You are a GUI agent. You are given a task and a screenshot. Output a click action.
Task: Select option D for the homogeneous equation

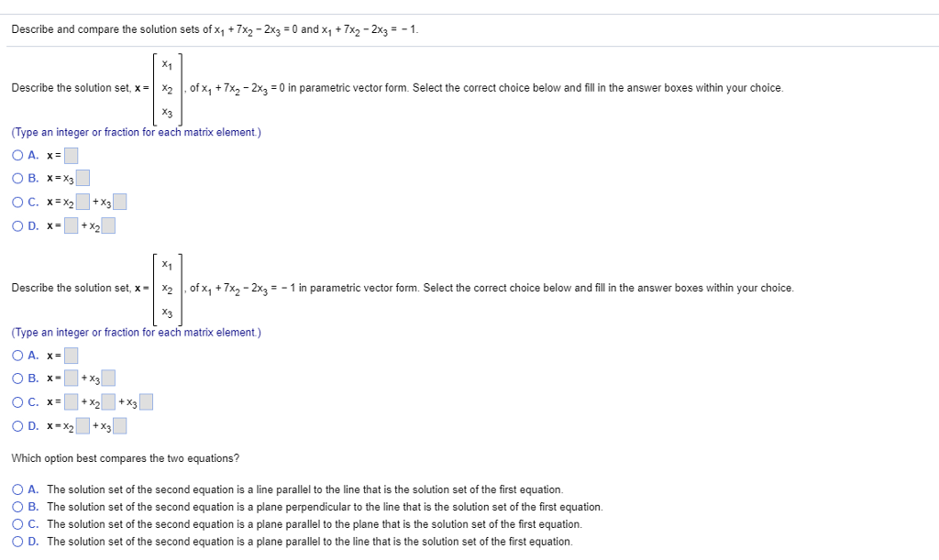point(17,225)
